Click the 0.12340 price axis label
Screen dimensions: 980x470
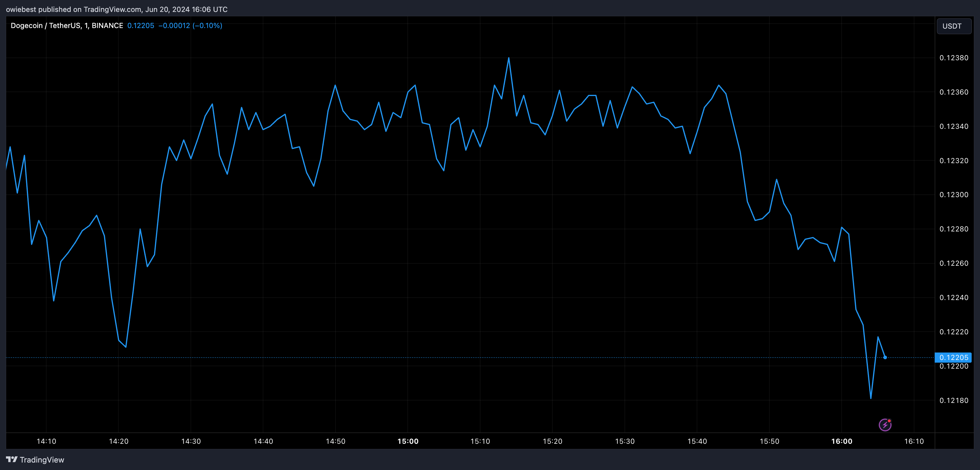click(x=954, y=126)
